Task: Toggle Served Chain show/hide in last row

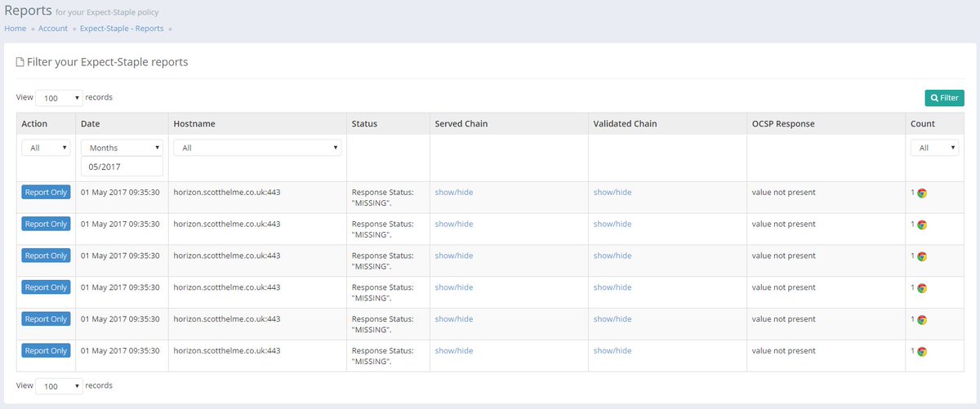Action: point(454,351)
